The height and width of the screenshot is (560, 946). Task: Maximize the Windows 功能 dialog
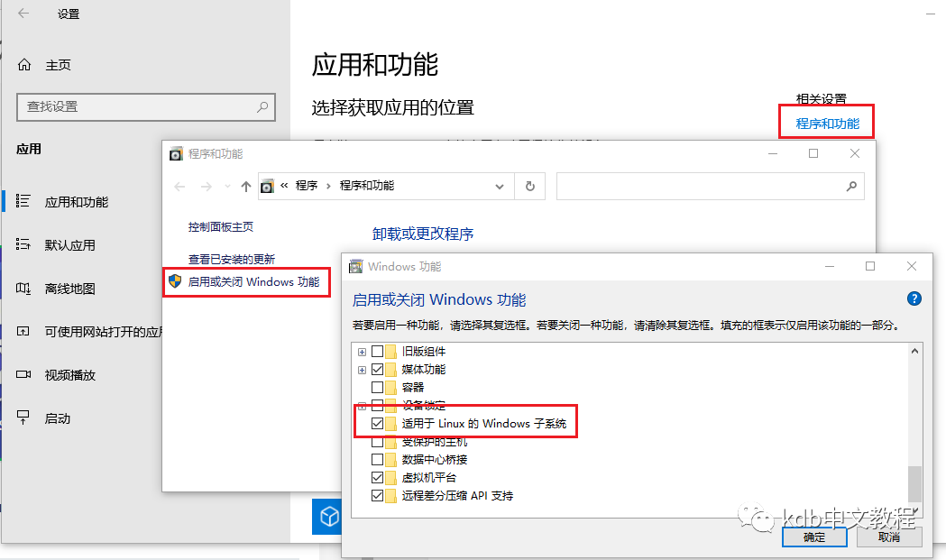click(870, 266)
